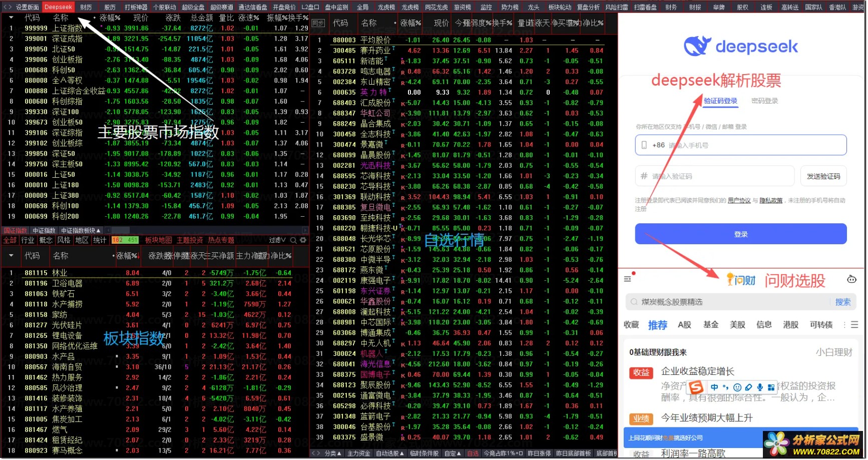Click the blue 登录 button

740,234
